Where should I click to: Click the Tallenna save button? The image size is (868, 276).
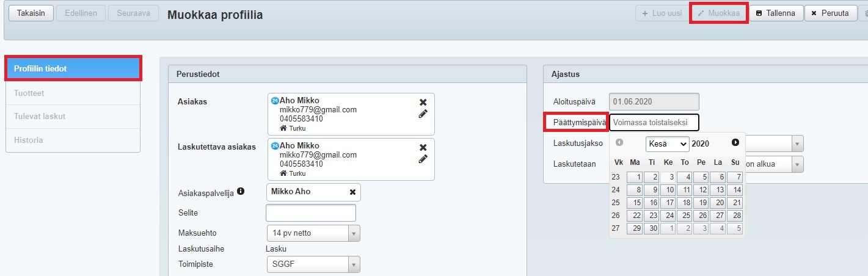point(776,13)
